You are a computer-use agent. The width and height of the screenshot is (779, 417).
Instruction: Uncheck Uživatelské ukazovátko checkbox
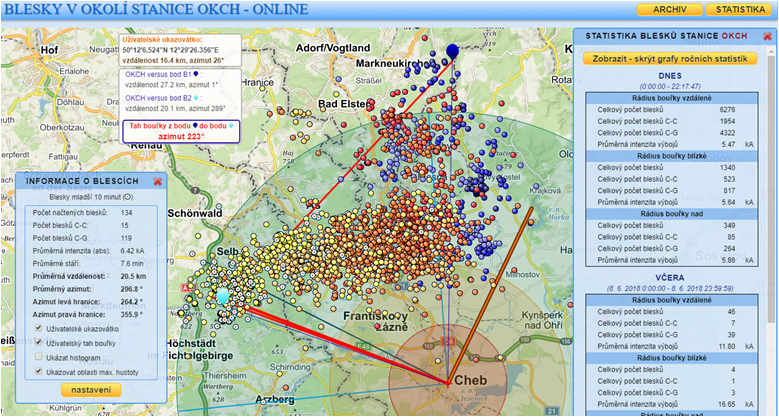click(39, 329)
